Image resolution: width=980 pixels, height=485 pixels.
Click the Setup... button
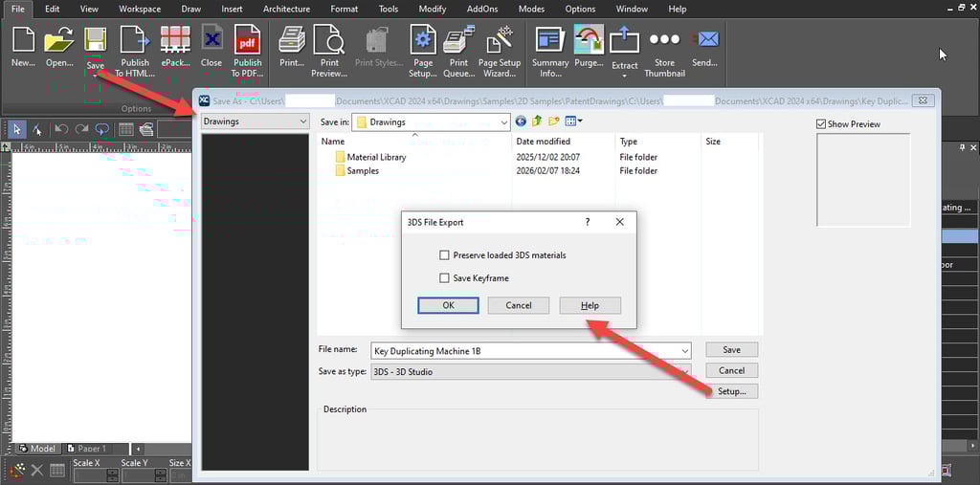click(x=732, y=391)
